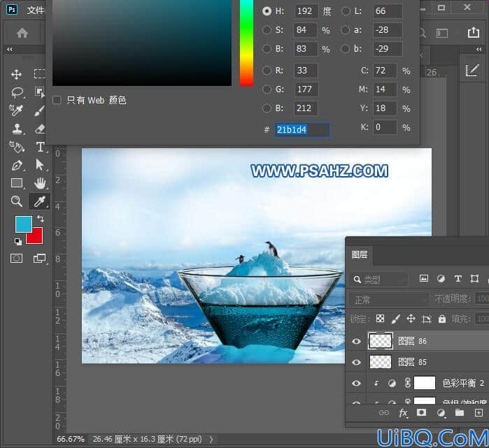This screenshot has height=448, width=489.
Task: Select the Rectangle shape tool
Action: (x=17, y=183)
